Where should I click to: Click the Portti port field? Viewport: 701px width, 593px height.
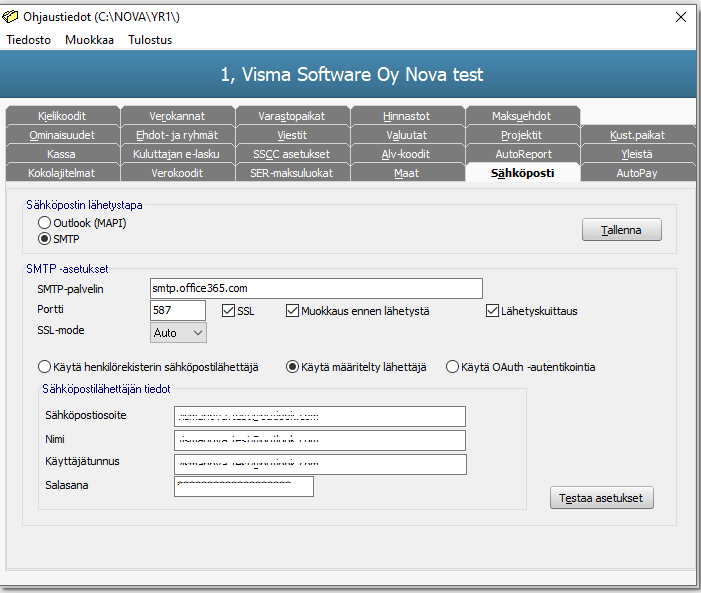click(x=178, y=310)
